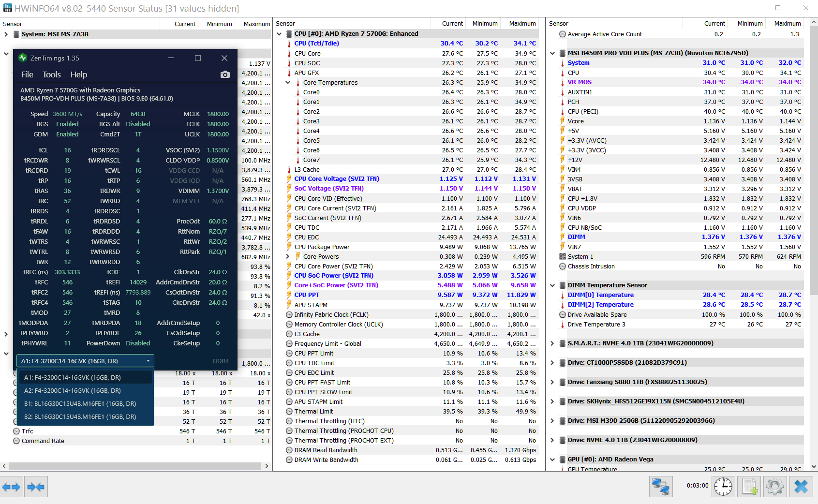The image size is (818, 504).
Task: Expand the Drive: SKHynix_HFS512GEJ9X115N group
Action: coord(552,401)
